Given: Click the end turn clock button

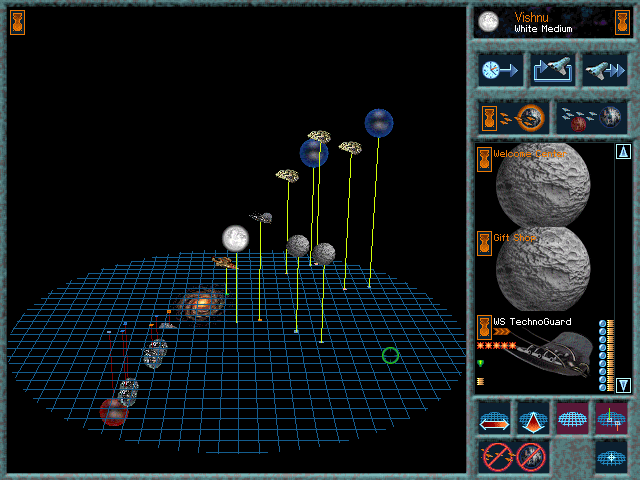Looking at the screenshot, I should 500,70.
